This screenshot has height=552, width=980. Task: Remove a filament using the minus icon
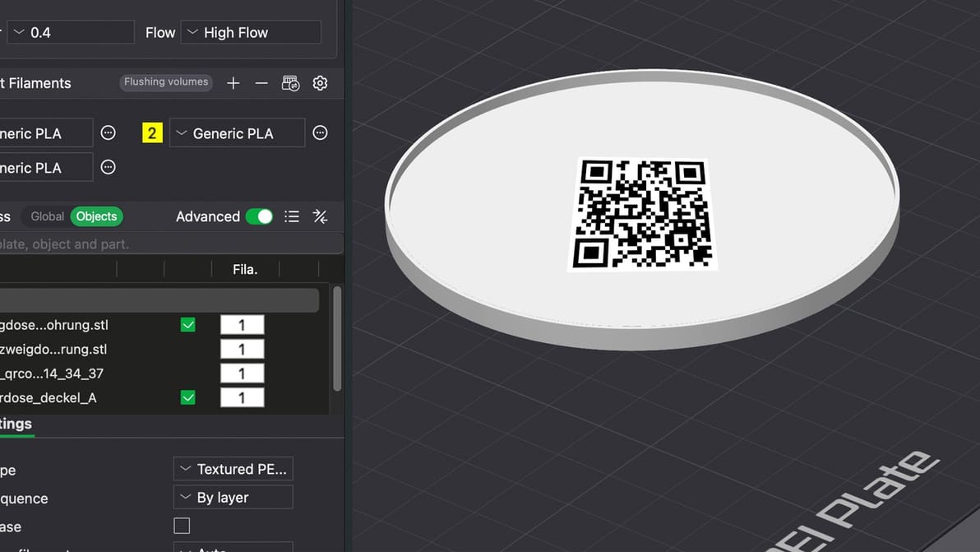tap(261, 82)
